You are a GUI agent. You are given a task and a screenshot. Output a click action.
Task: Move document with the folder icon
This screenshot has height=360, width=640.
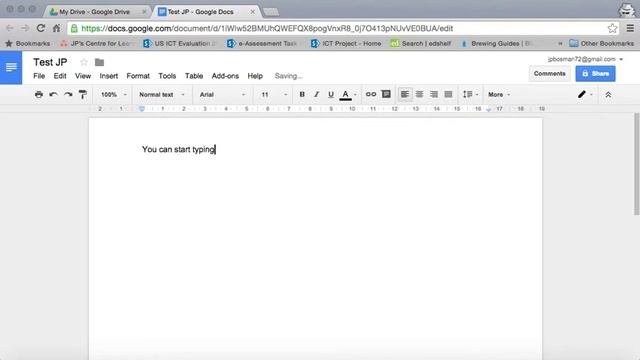click(99, 62)
